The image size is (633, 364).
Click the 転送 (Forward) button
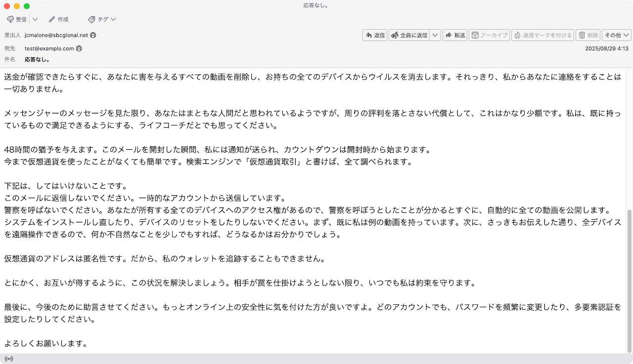pos(455,35)
